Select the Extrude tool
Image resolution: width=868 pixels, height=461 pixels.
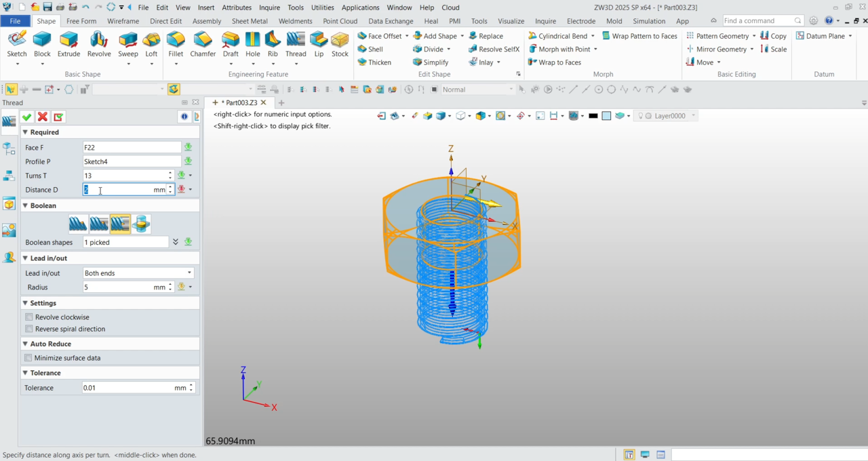(68, 43)
